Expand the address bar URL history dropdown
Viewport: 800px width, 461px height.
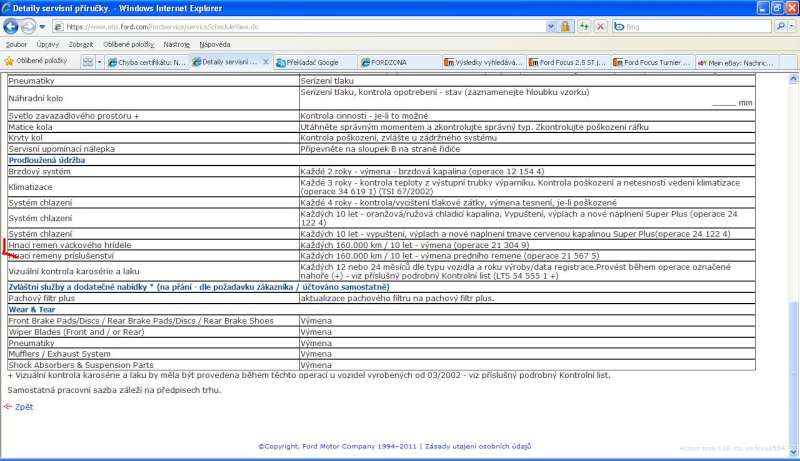pyautogui.click(x=552, y=26)
